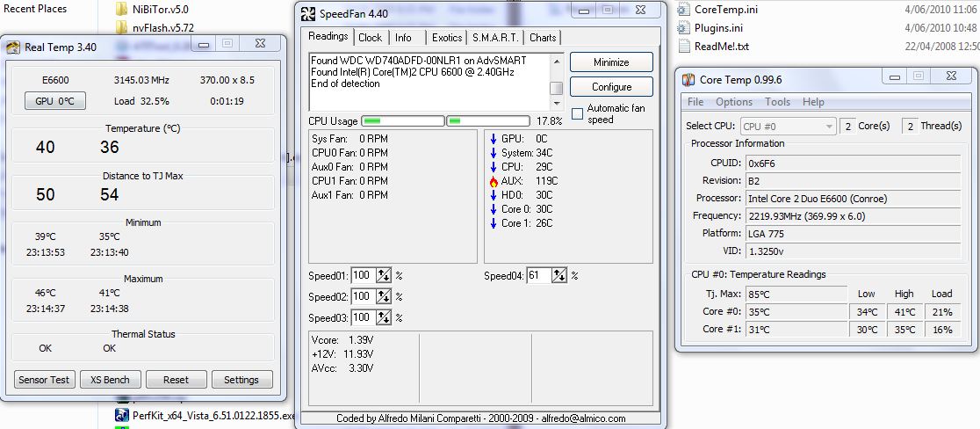Open the Tools menu in Core Temp

(777, 102)
